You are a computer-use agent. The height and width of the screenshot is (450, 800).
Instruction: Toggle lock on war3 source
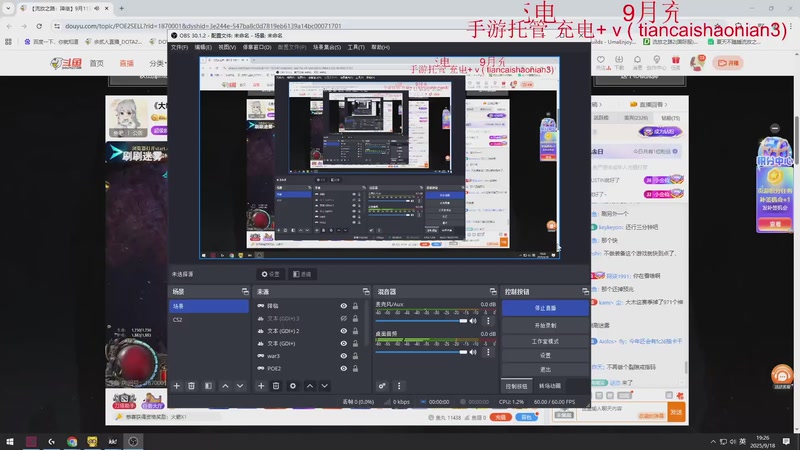(355, 356)
